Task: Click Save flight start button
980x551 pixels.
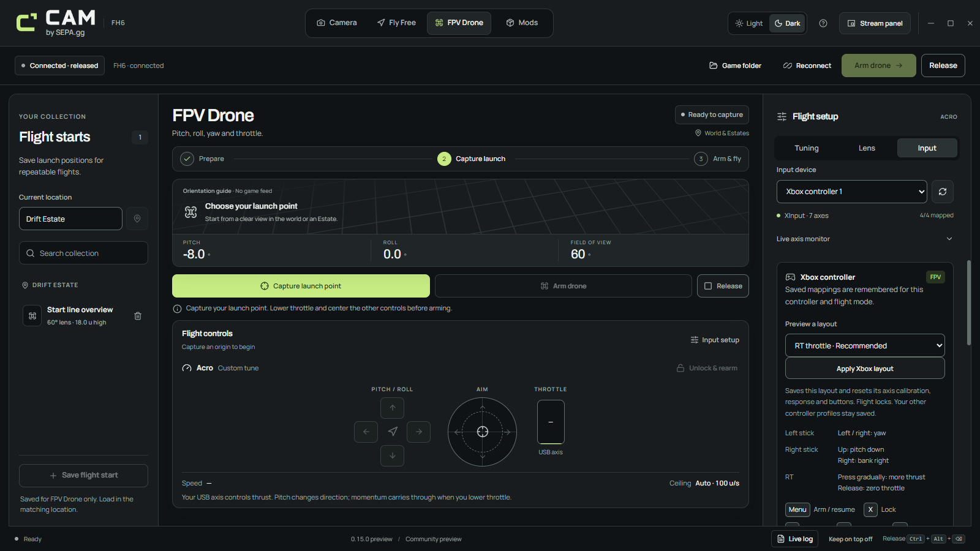Action: coord(83,476)
